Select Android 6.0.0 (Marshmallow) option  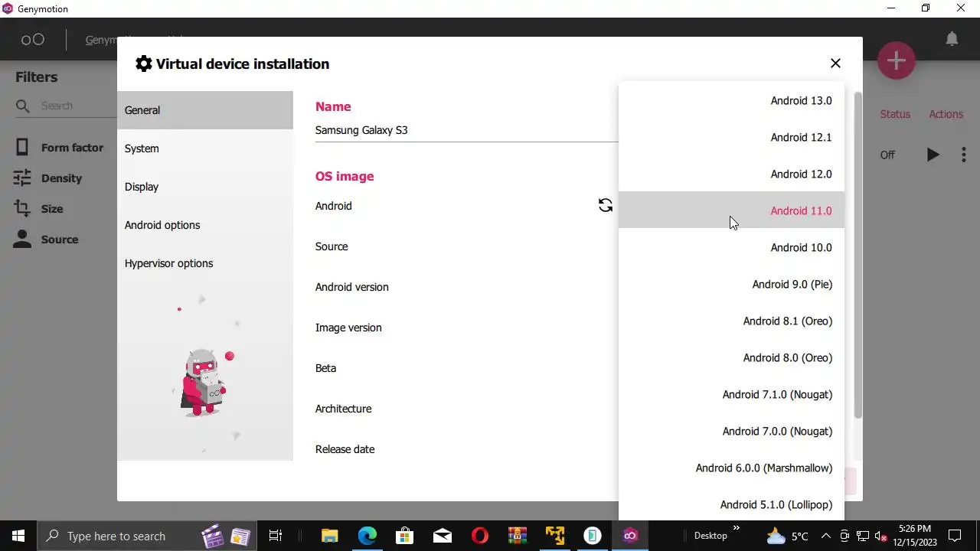click(731, 468)
